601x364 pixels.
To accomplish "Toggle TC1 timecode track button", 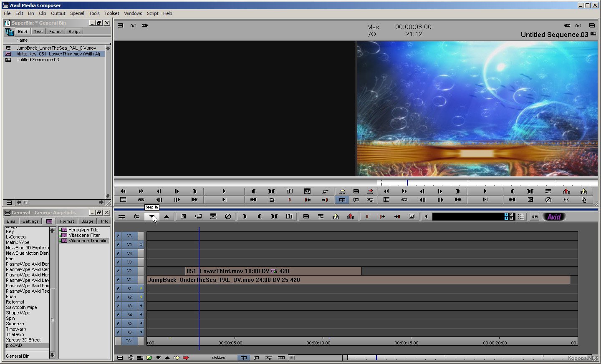I will point(129,341).
